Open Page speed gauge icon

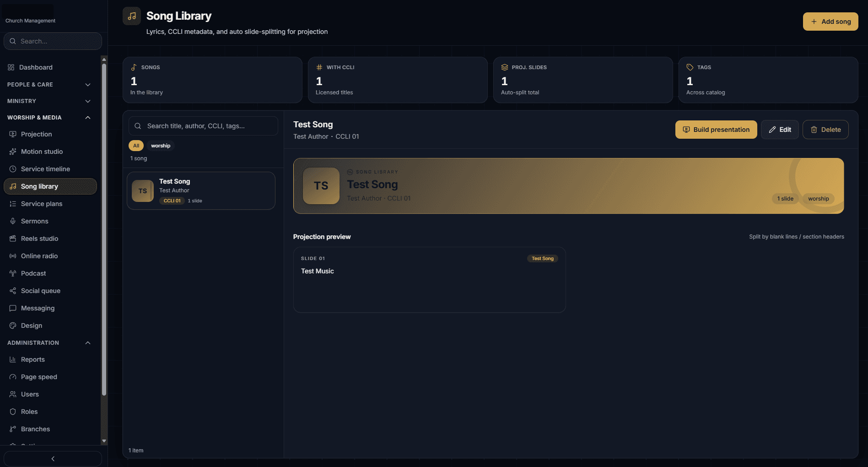click(x=13, y=377)
